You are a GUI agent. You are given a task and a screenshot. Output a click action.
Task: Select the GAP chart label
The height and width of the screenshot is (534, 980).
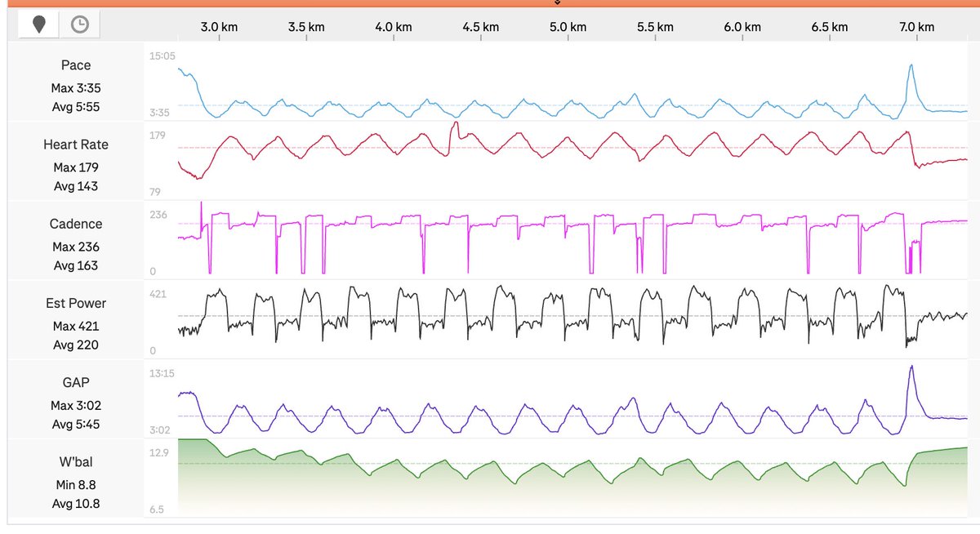click(76, 382)
